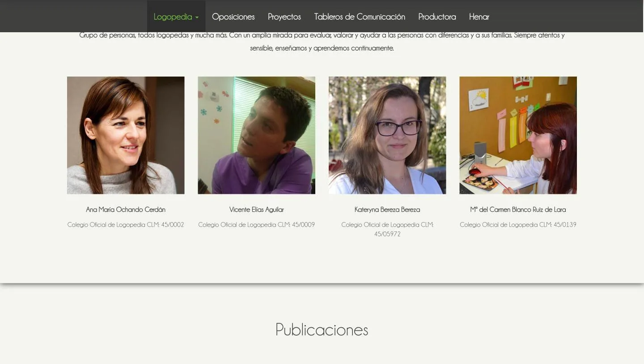Open the Oposiciones menu item

point(233,17)
